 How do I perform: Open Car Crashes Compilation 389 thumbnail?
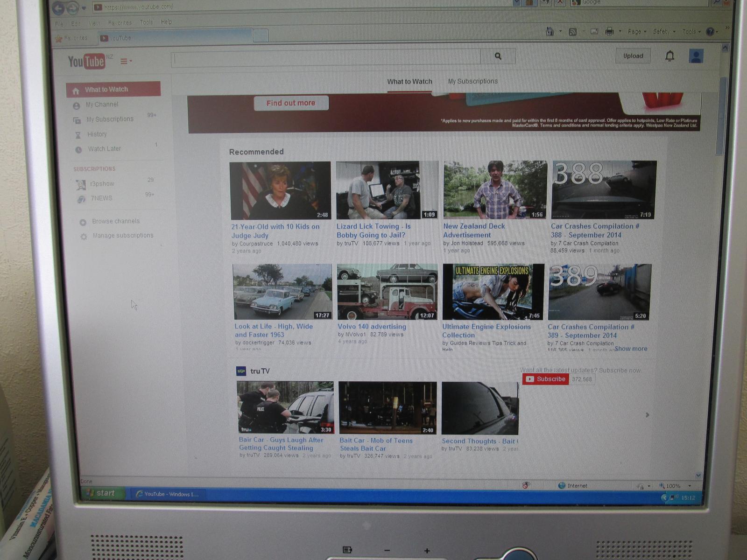click(x=599, y=292)
